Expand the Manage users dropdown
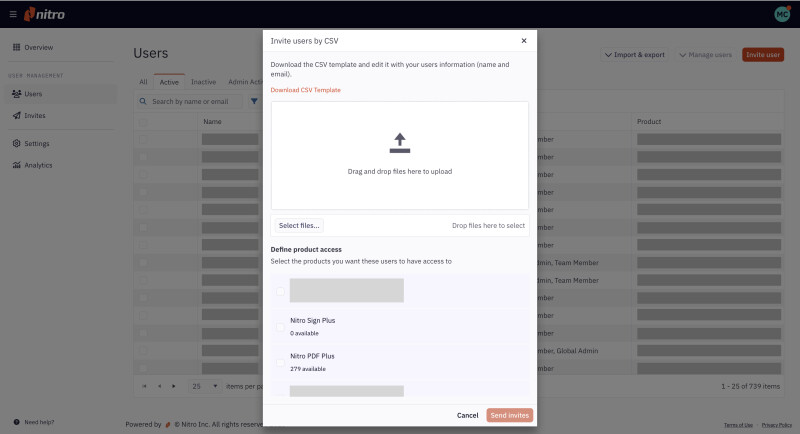The image size is (800, 434). coord(706,55)
